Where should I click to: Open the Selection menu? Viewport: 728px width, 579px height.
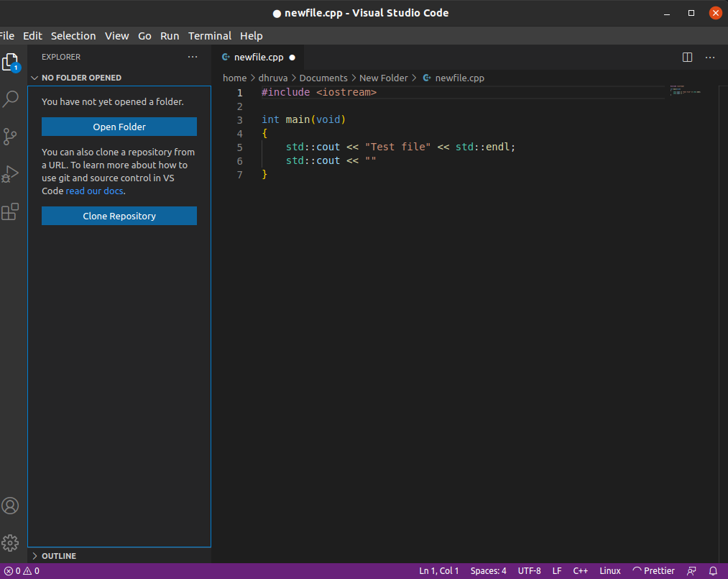(x=73, y=36)
